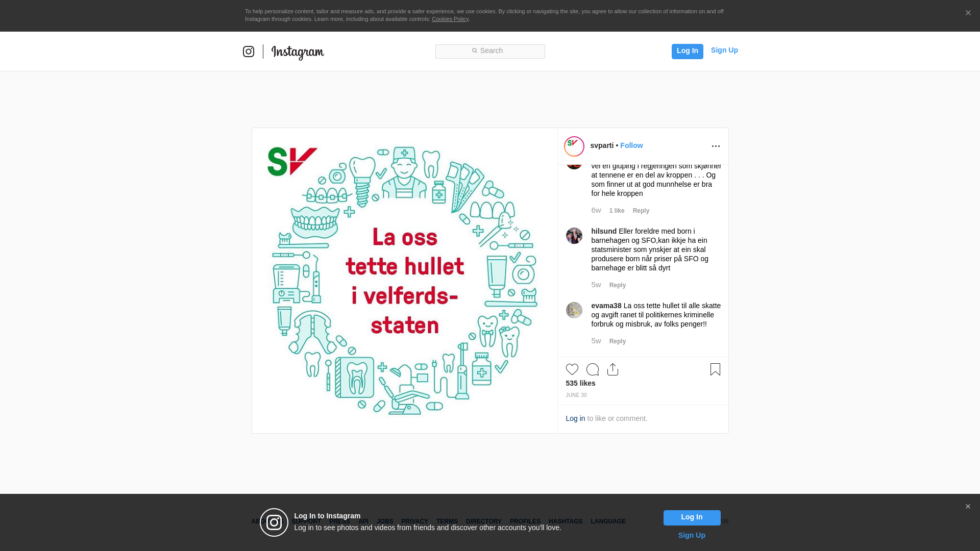980x551 pixels.
Task: Reply to evama38's comment
Action: pyautogui.click(x=618, y=341)
